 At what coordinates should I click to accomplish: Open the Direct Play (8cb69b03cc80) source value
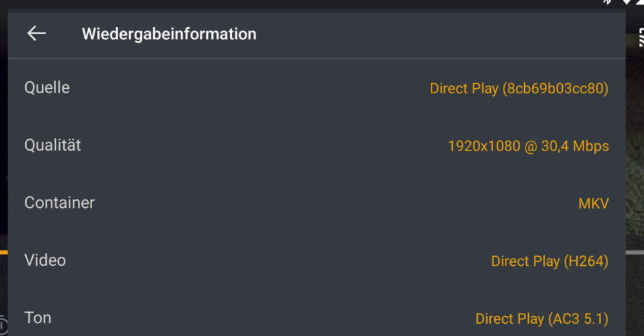coord(518,88)
